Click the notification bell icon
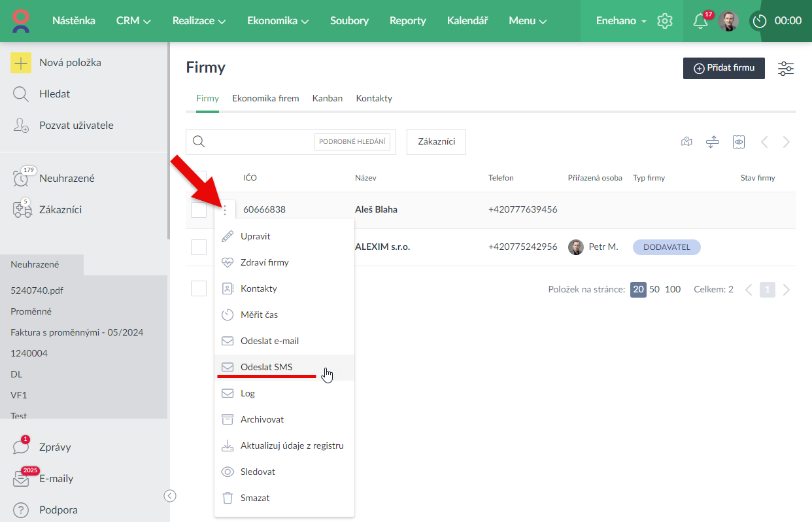The height and width of the screenshot is (522, 812). click(700, 21)
